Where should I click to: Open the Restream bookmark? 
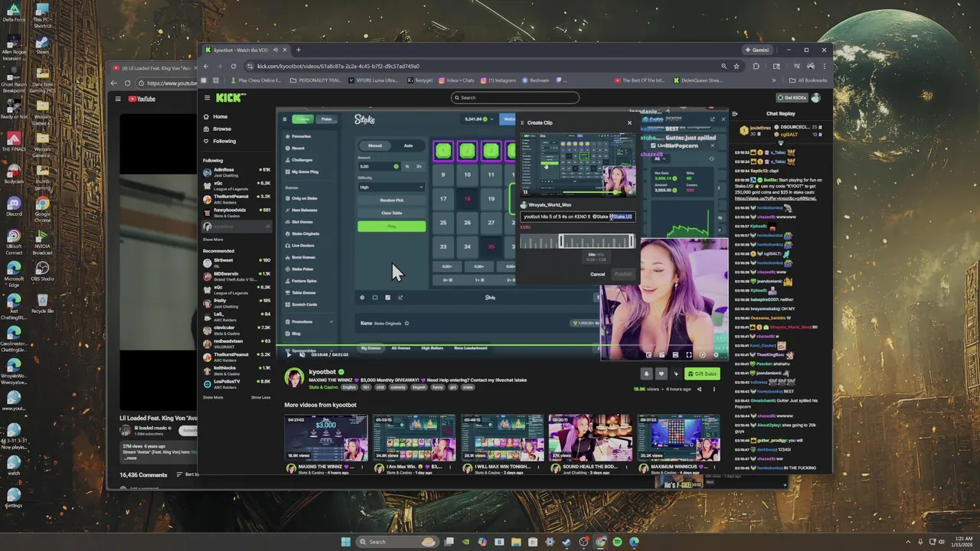click(x=535, y=80)
